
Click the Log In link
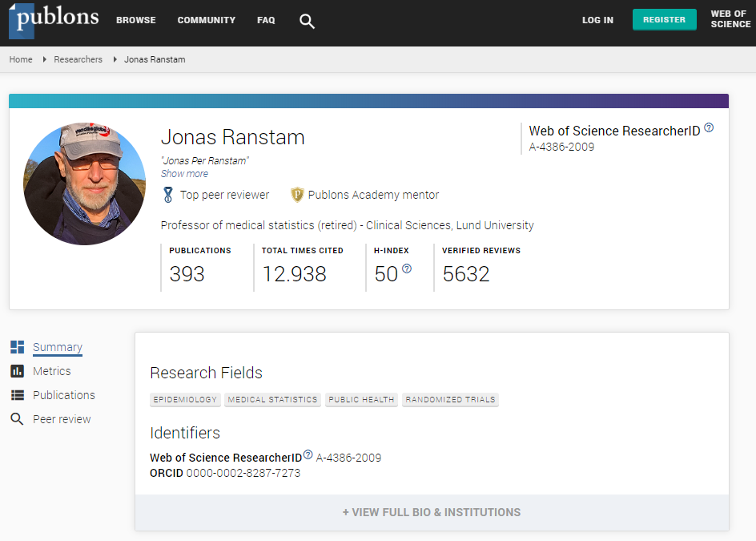597,20
